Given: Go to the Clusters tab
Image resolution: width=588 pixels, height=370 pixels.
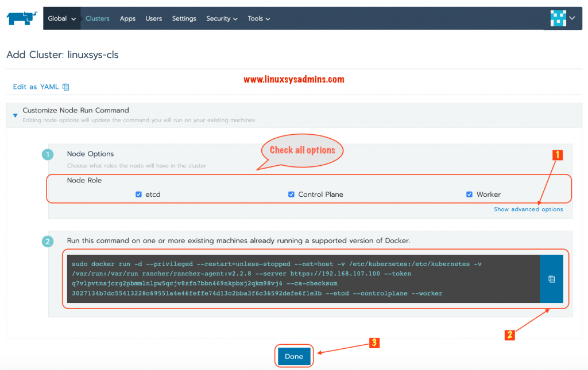Looking at the screenshot, I should pos(98,18).
